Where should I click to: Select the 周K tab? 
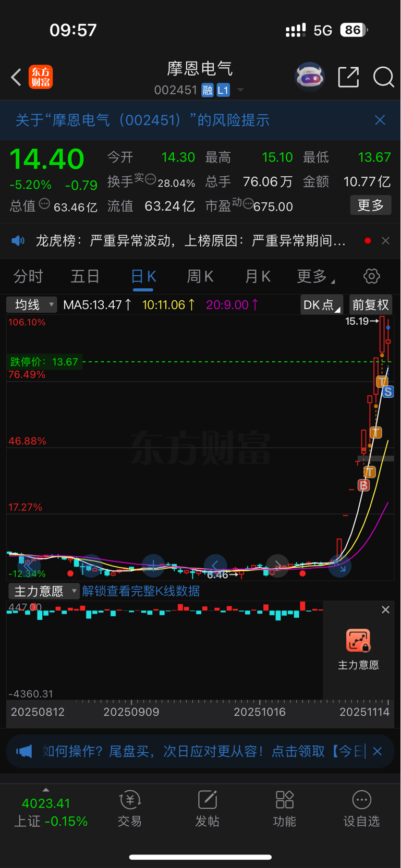pos(200,276)
